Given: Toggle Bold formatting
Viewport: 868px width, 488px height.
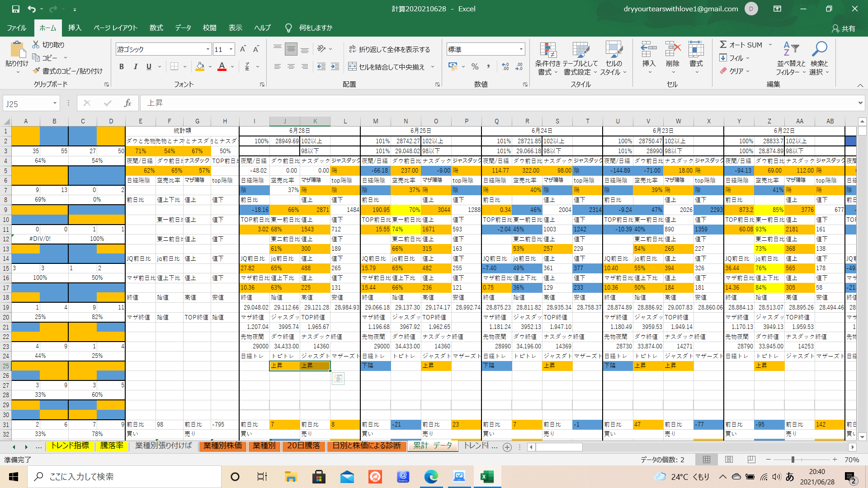Looking at the screenshot, I should [x=122, y=67].
